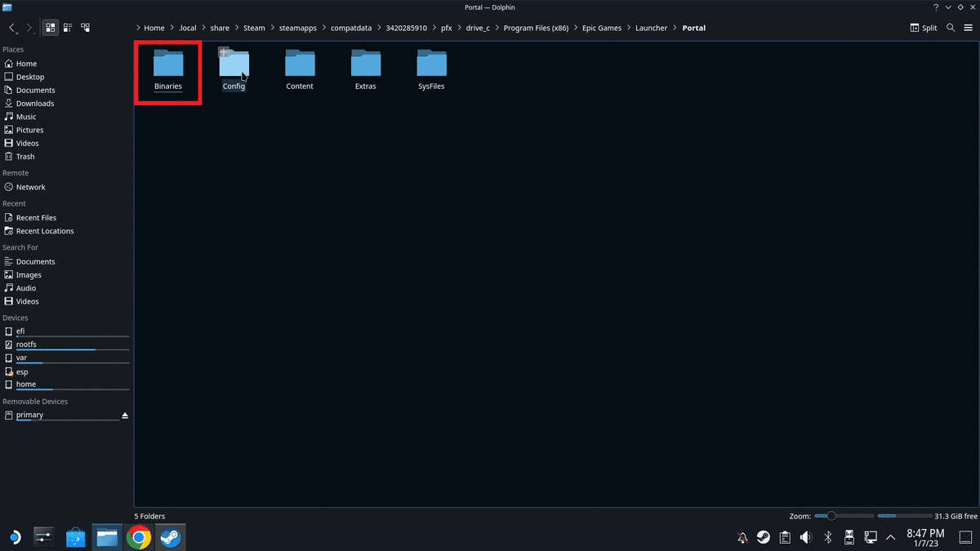This screenshot has height=551, width=980.
Task: Open System Settings from taskbar
Action: click(x=44, y=536)
